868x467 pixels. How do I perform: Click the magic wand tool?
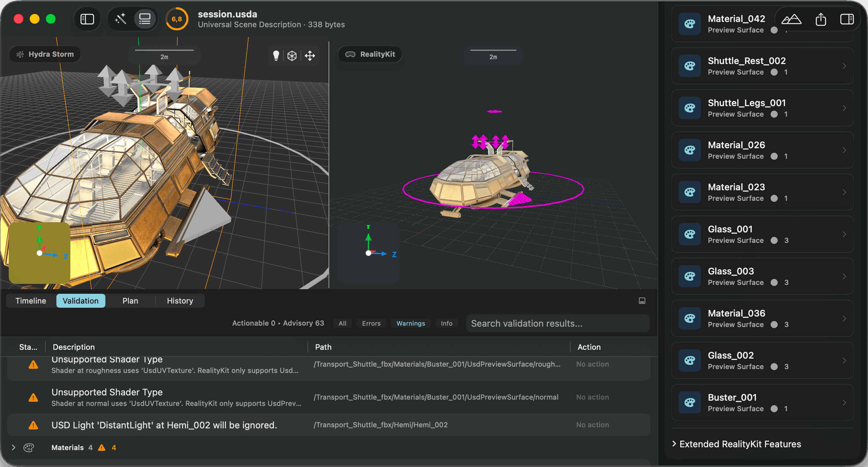tap(120, 19)
